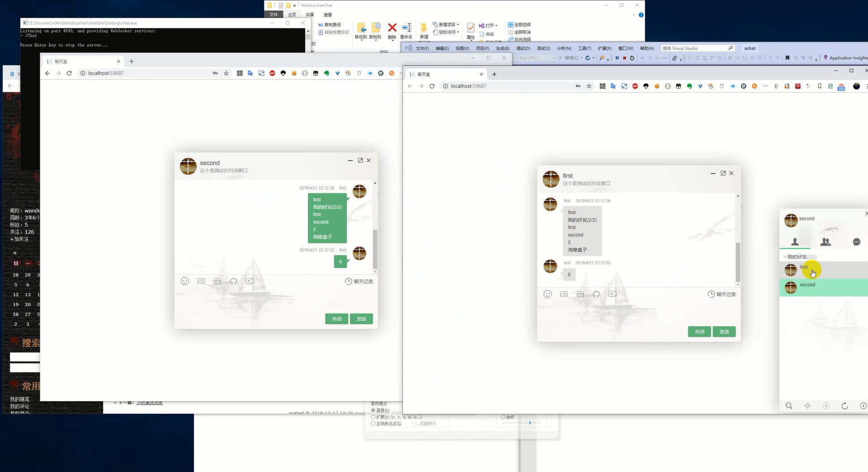Open a new tab in the right browser
Screen dimensions: 868x472
[x=494, y=74]
